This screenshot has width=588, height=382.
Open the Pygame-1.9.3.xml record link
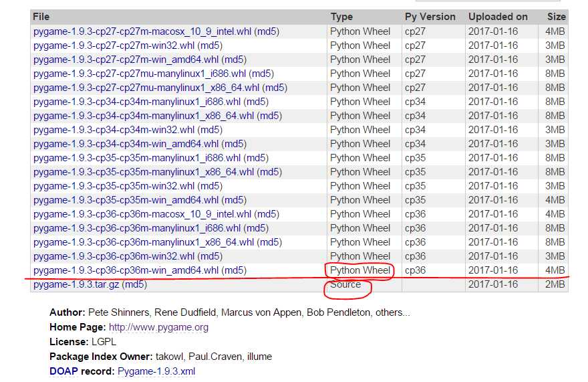[x=156, y=371]
